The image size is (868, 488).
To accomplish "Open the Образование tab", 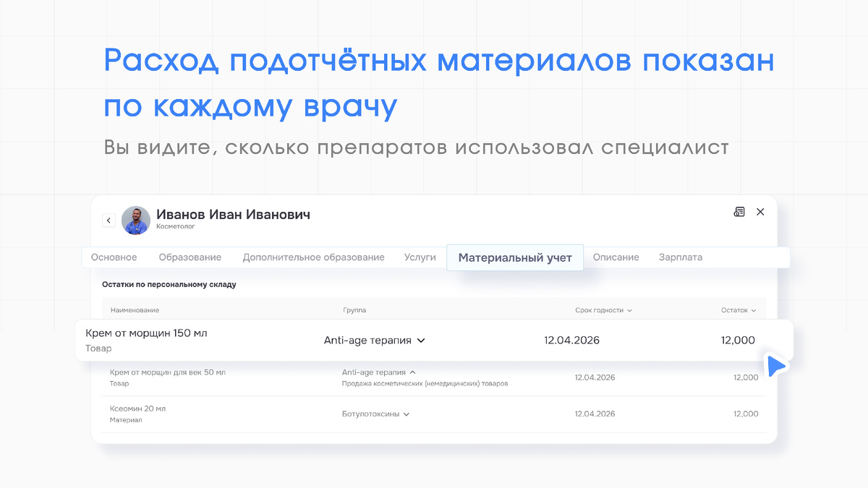I will 190,257.
